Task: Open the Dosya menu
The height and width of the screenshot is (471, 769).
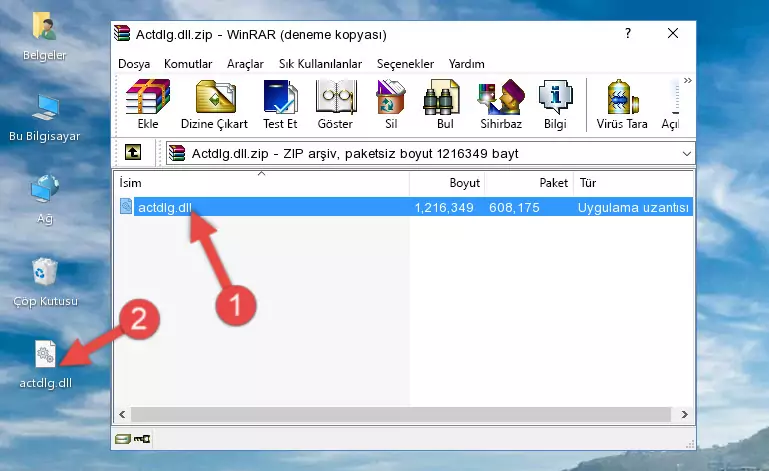Action: [134, 64]
